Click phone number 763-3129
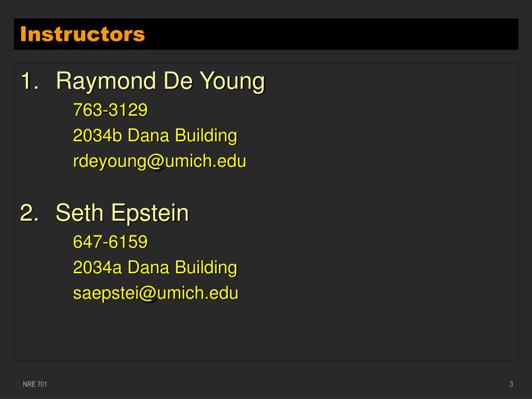Image resolution: width=532 pixels, height=399 pixels. 110,110
